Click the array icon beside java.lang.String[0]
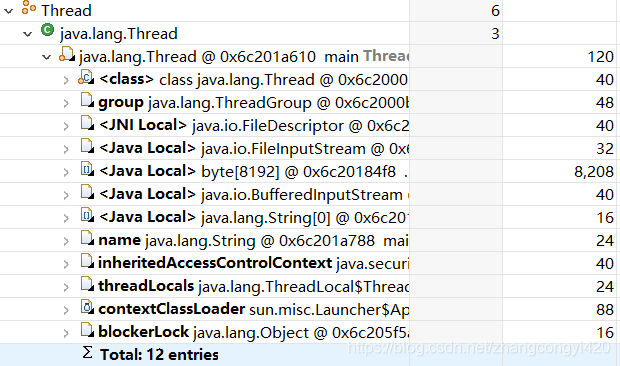 (x=87, y=215)
